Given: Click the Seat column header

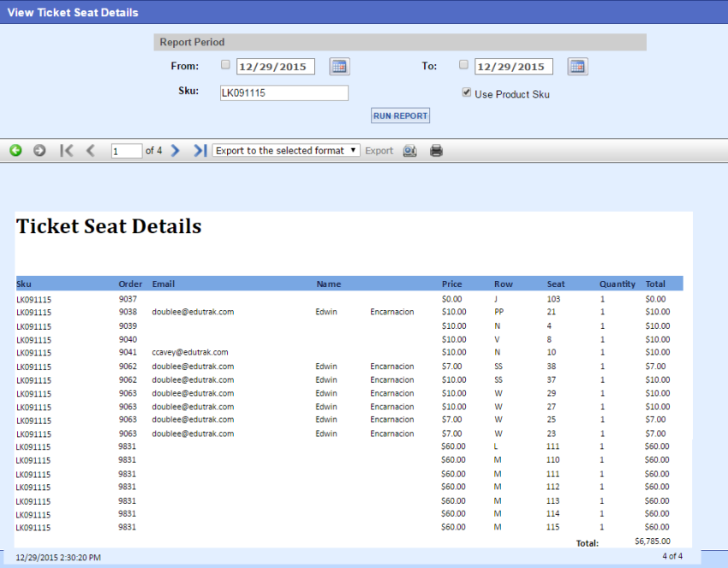Looking at the screenshot, I should coord(556,284).
